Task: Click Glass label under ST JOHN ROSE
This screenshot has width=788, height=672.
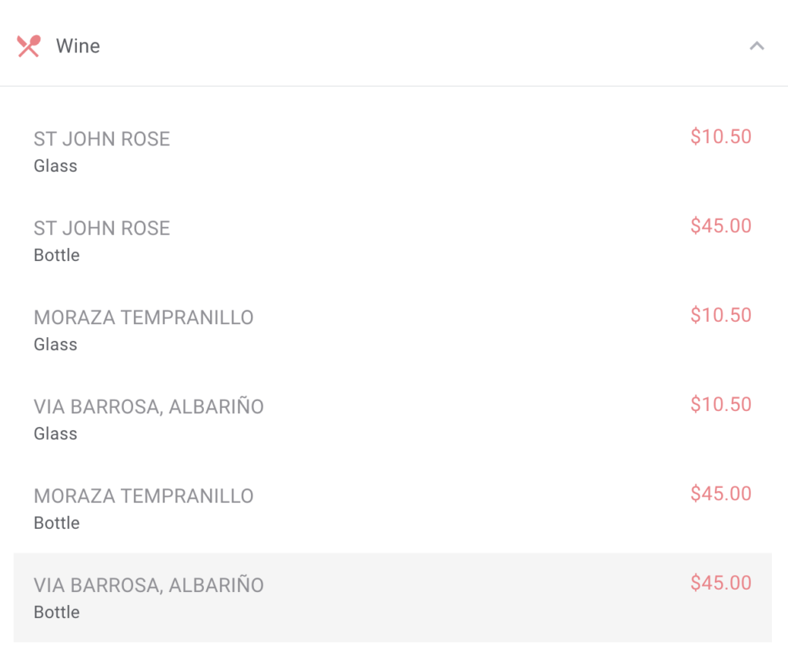Action: point(55,165)
